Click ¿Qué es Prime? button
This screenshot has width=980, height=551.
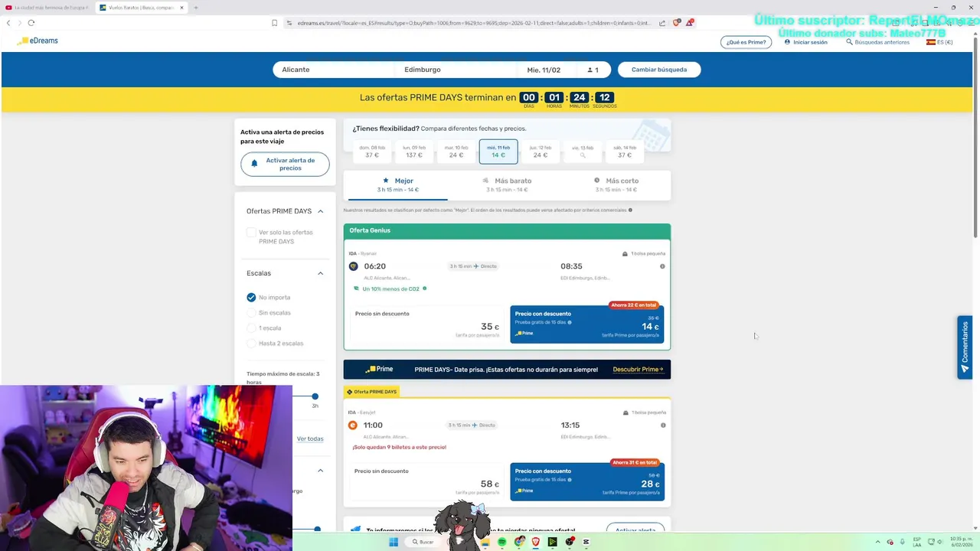pyautogui.click(x=746, y=42)
